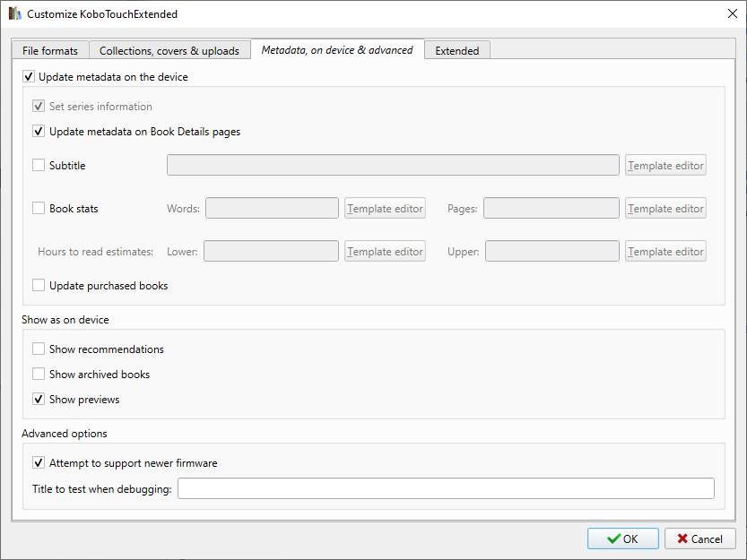
Task: Enable the Book stats checkbox
Action: tap(39, 209)
